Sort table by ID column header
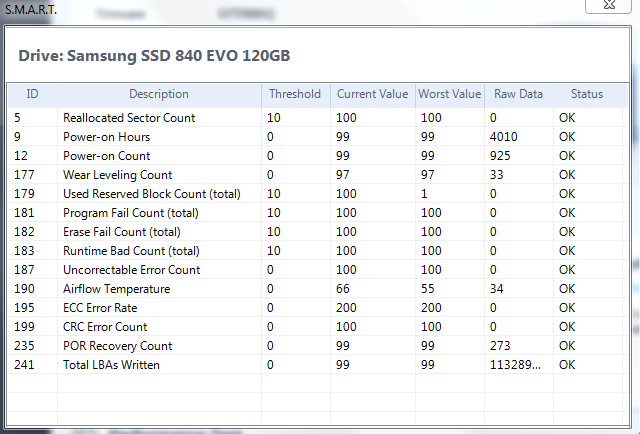Image resolution: width=640 pixels, height=434 pixels. pyautogui.click(x=33, y=95)
